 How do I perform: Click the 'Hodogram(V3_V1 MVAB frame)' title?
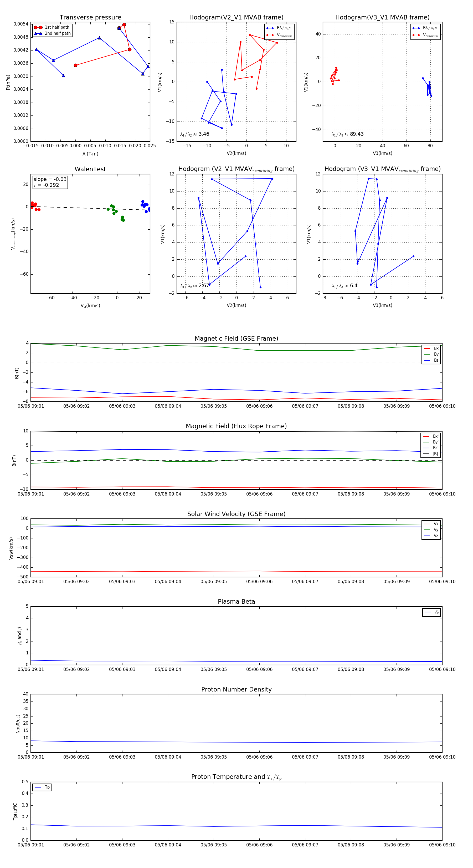382,18
